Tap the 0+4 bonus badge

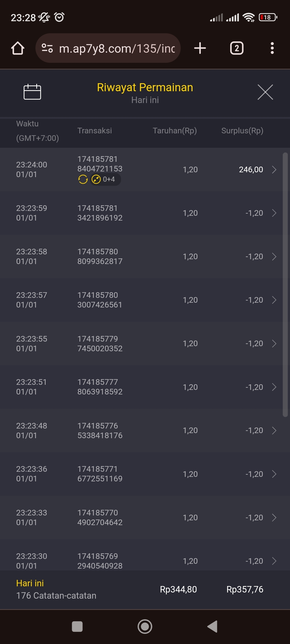(106, 179)
